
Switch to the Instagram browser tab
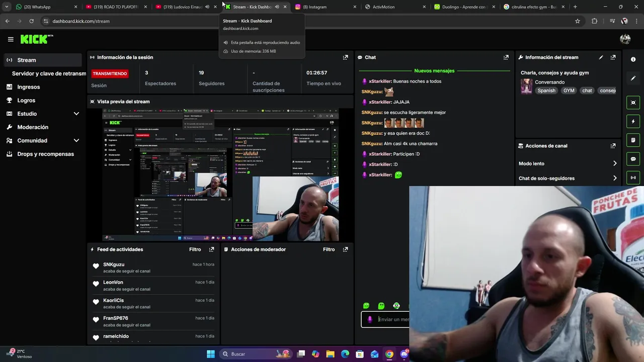325,7
